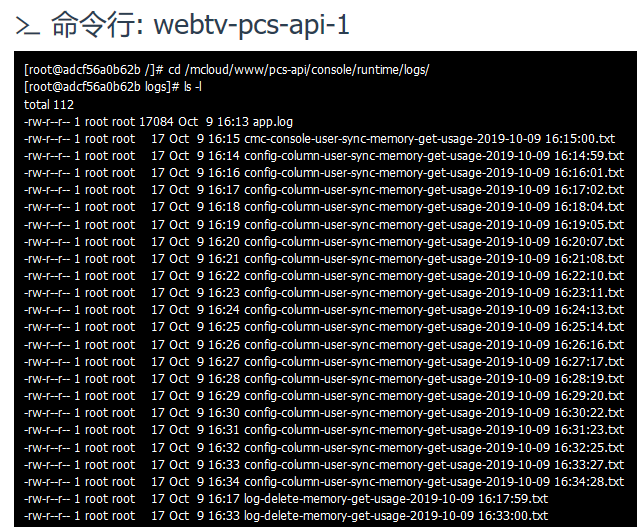This screenshot has width=637, height=527.
Task: Click the cd /mcloud/www/pcs-api/console/runtime/logs/ command line
Action: point(227,70)
